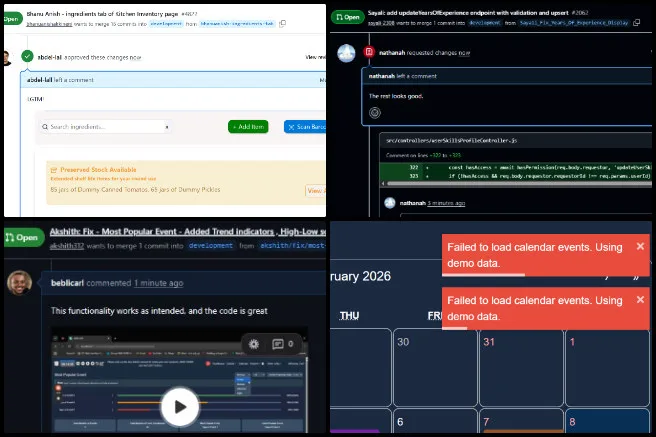656x437 pixels.
Task: Open video settings gear on the embedded video
Action: coord(254,344)
